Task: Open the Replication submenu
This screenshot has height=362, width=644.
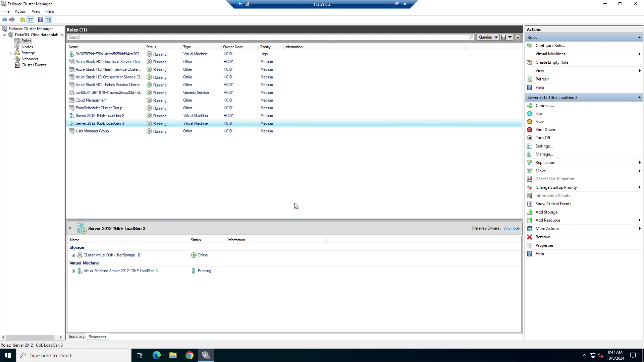Action: tap(584, 163)
